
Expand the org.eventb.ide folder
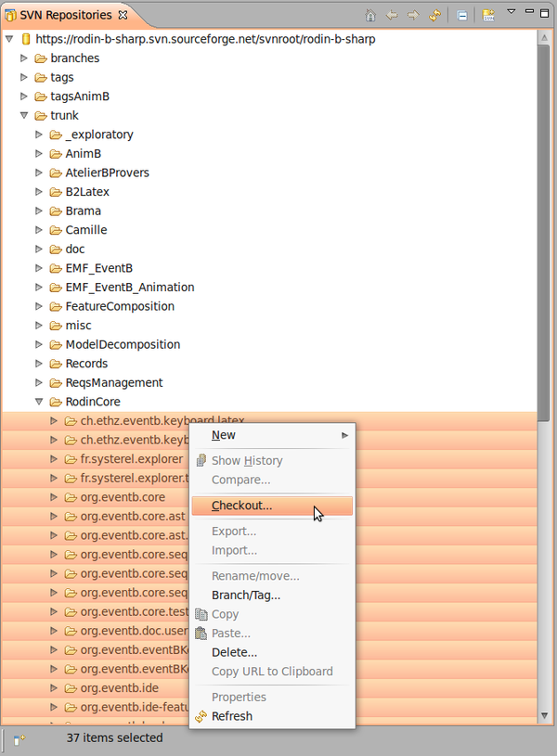pos(54,688)
